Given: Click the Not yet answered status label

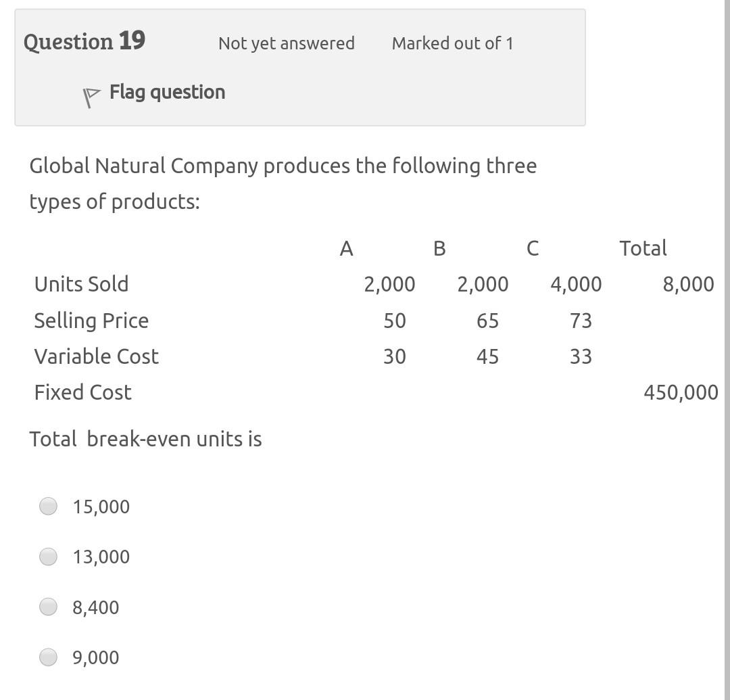Looking at the screenshot, I should (286, 43).
